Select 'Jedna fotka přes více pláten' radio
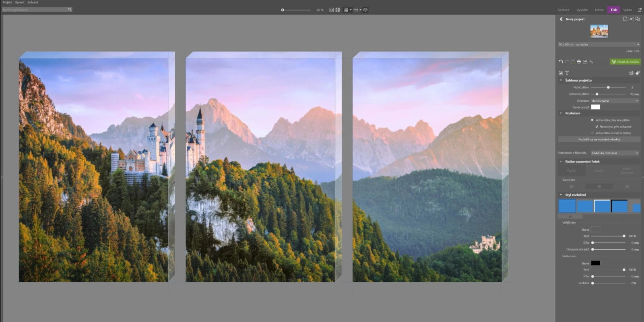The image size is (644, 322). pos(592,120)
